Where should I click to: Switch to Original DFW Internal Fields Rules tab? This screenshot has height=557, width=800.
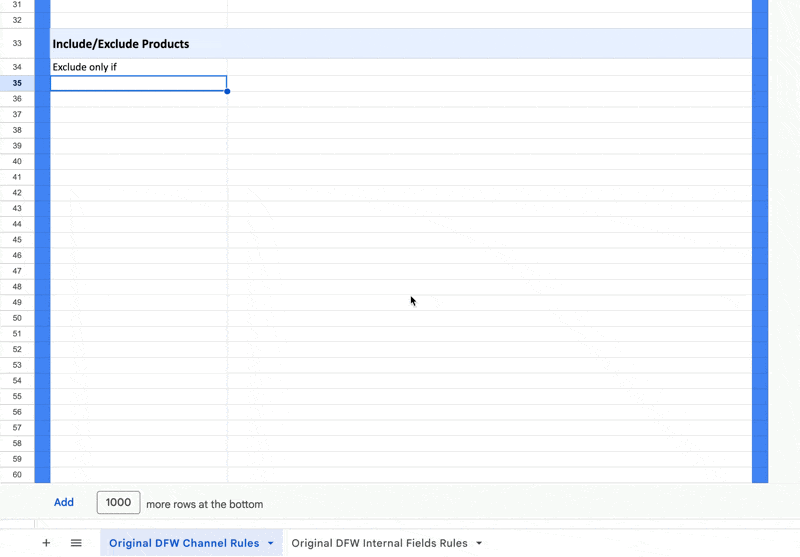click(x=379, y=543)
